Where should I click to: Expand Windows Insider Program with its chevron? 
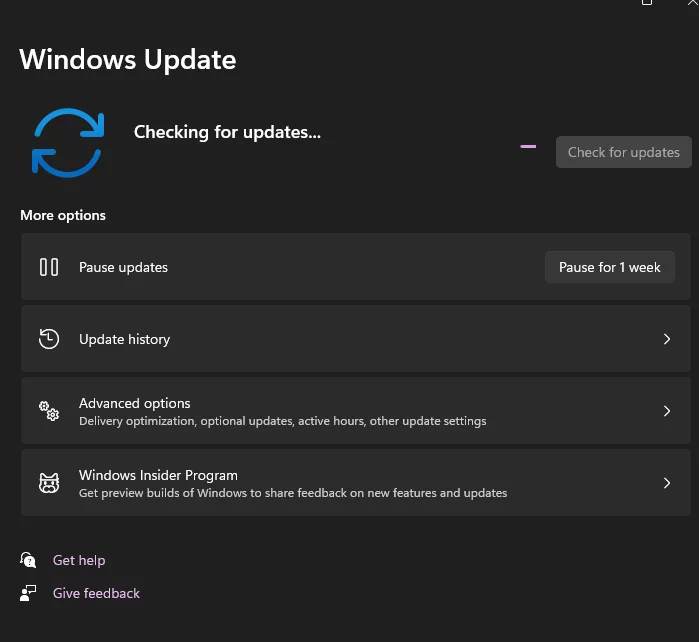coord(667,483)
